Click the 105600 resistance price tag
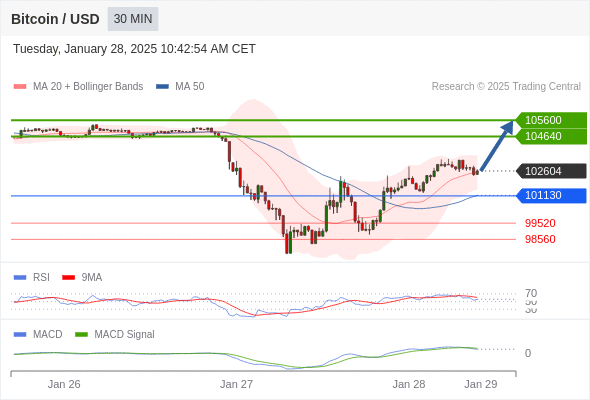 click(551, 120)
